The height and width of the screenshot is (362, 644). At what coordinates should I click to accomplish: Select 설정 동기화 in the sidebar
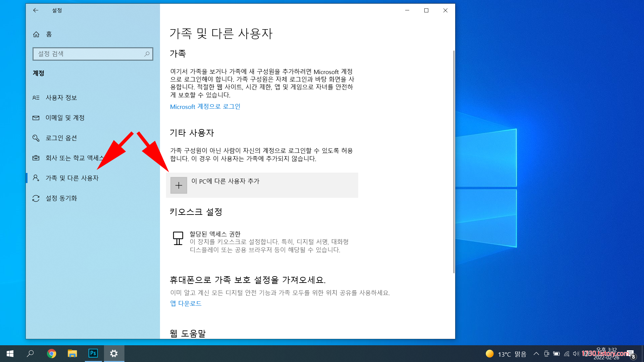click(x=61, y=198)
